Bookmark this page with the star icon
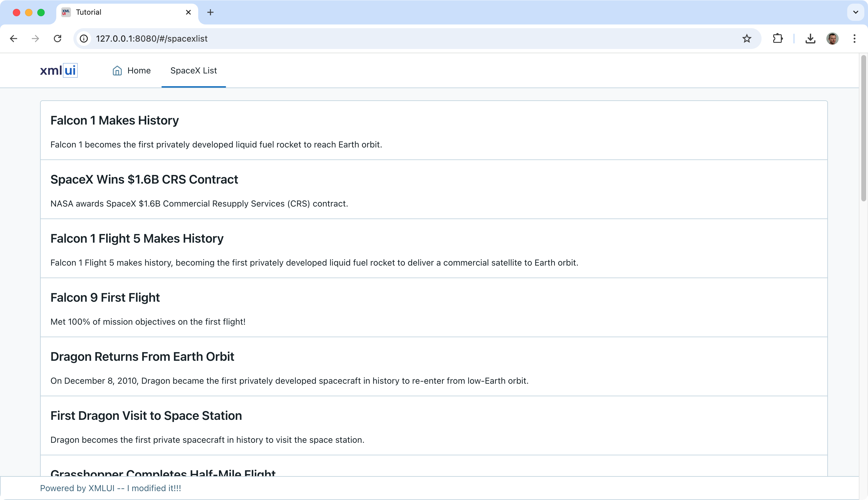 (x=747, y=39)
